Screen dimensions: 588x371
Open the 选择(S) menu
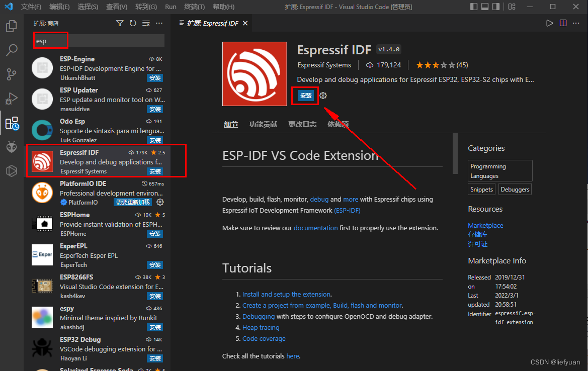[x=88, y=7]
